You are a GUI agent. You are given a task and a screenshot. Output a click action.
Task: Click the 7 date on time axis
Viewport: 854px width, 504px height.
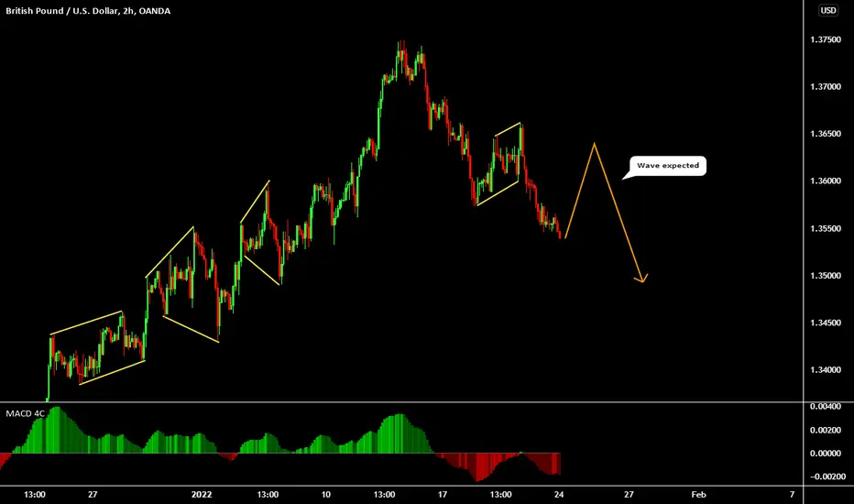[792, 495]
